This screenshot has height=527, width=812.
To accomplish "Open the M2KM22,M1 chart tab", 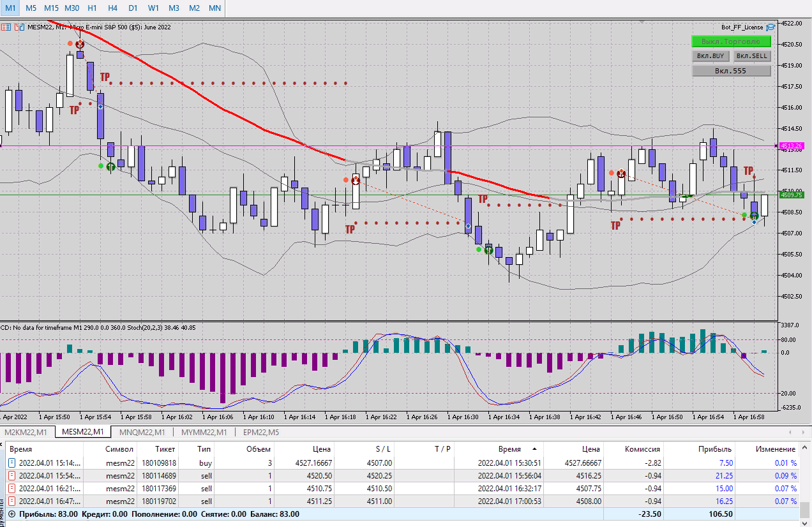I will (x=26, y=432).
